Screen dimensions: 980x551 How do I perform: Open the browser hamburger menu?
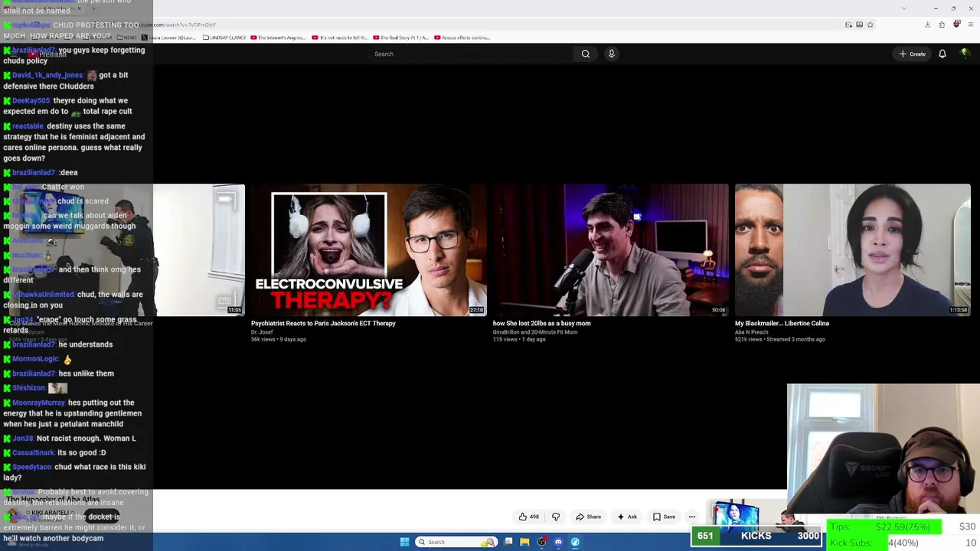969,24
